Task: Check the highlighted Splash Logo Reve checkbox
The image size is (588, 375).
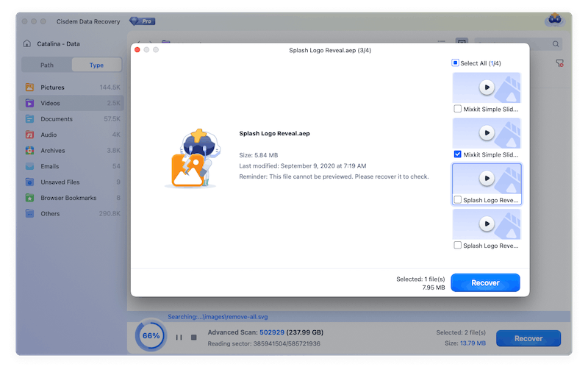Action: [457, 200]
